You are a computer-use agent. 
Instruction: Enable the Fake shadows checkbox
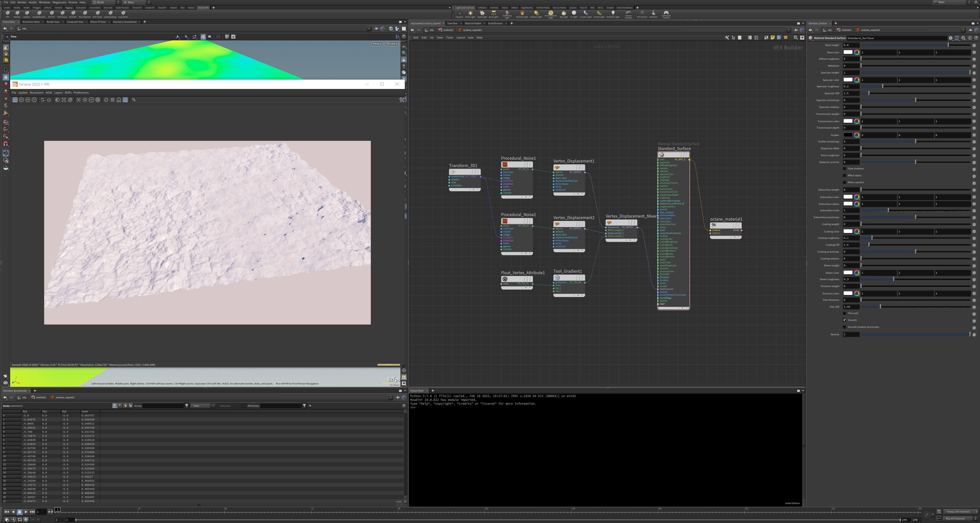click(844, 168)
